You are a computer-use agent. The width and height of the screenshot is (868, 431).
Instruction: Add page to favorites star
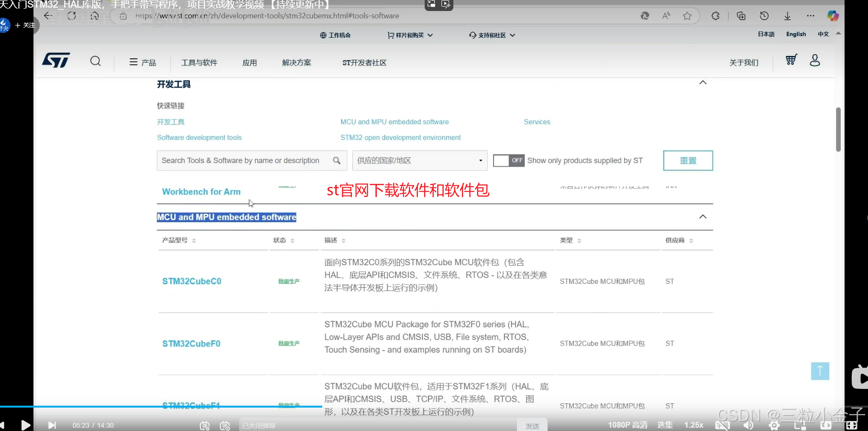click(687, 16)
